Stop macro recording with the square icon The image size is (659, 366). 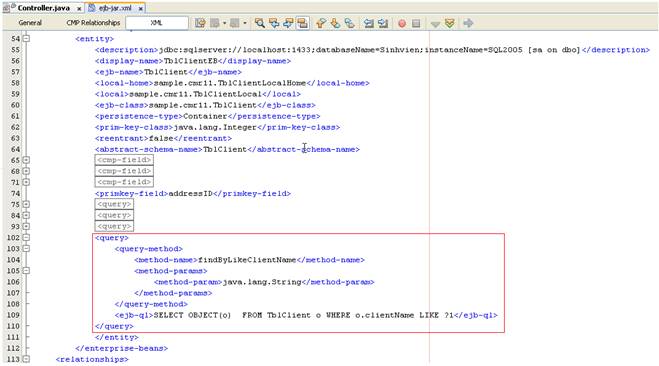(416, 24)
